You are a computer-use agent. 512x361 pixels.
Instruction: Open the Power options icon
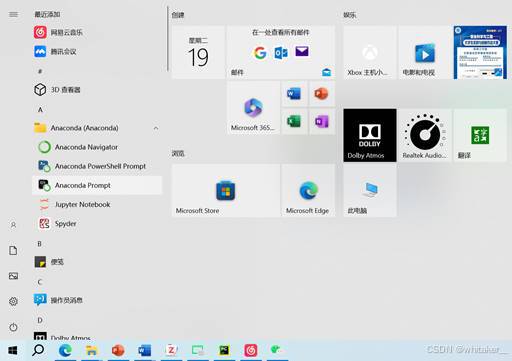pyautogui.click(x=13, y=327)
